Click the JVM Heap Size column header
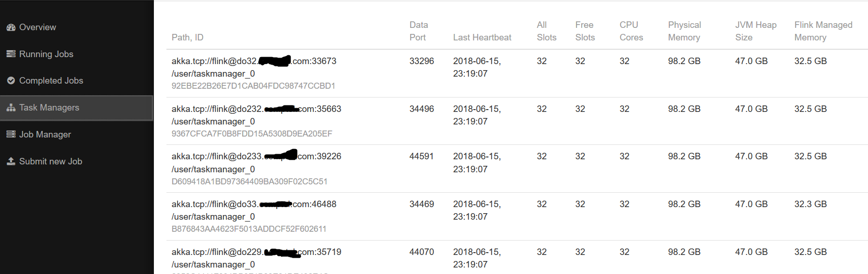The width and height of the screenshot is (868, 274). [755, 31]
